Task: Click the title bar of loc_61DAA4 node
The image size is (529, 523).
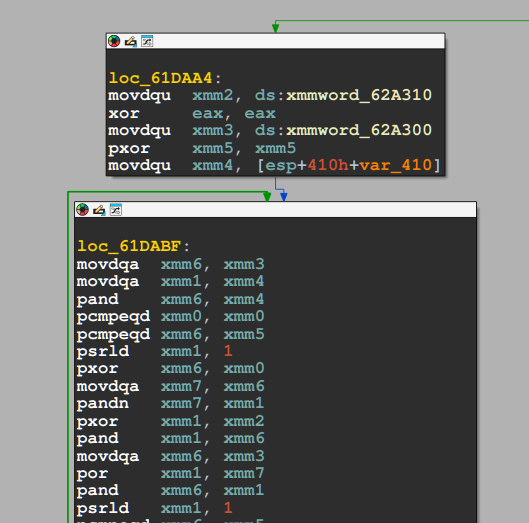Action: tap(276, 41)
